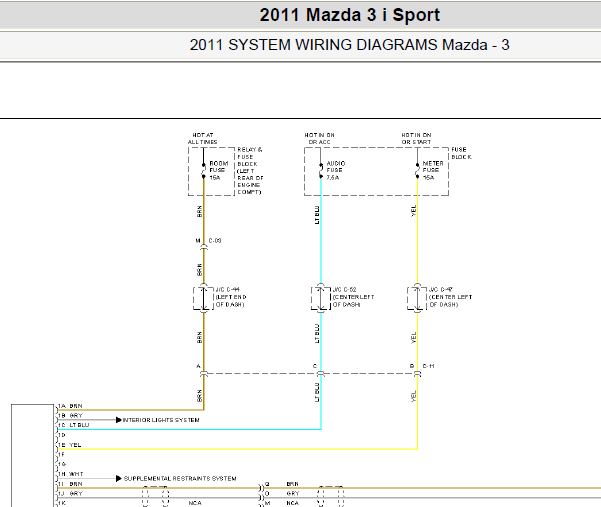Click the 'J/C C-52' center left of dash label
This screenshot has width=601, height=507.
coord(353,297)
